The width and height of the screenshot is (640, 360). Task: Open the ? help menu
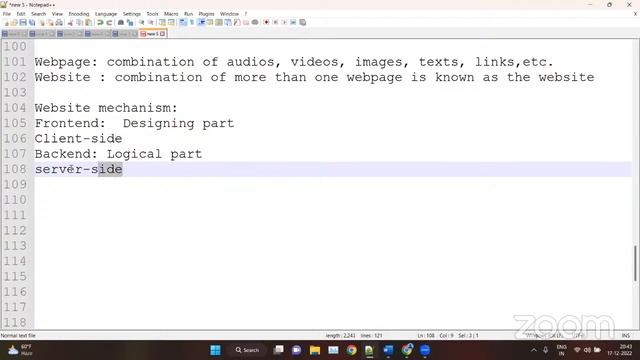click(x=246, y=14)
